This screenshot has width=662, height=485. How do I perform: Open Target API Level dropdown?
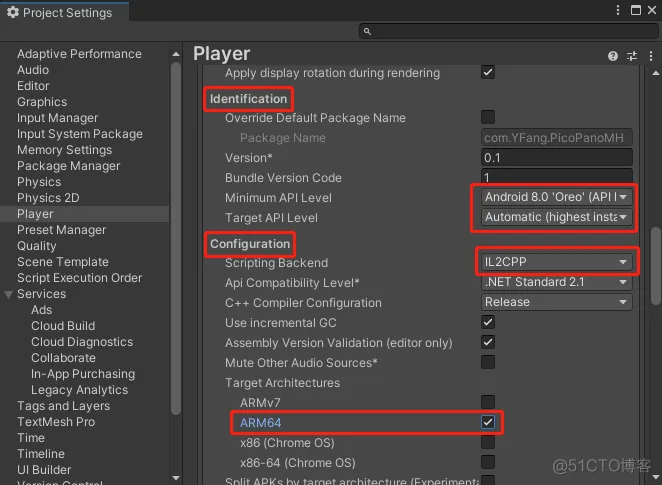point(556,217)
